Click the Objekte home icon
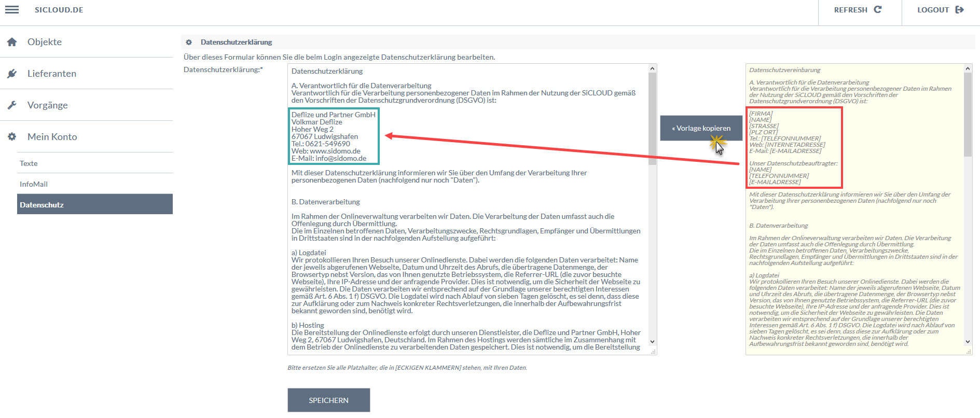Viewport: 980px width, 418px height. click(12, 42)
